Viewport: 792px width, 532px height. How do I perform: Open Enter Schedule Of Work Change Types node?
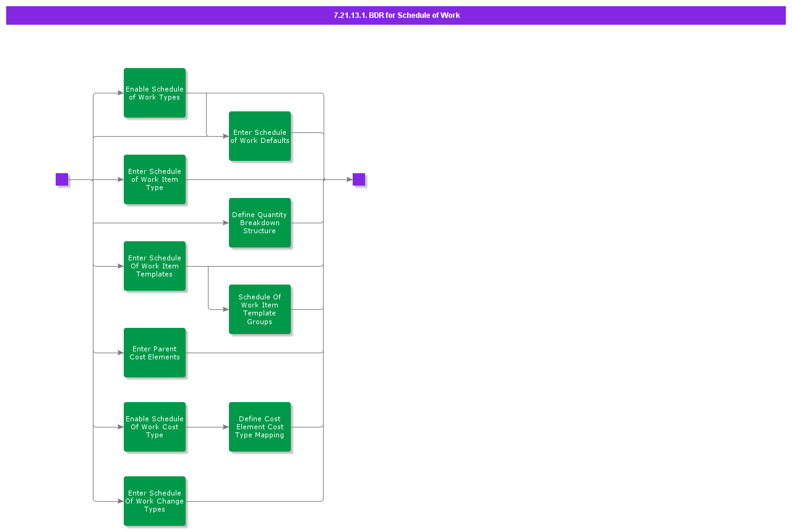click(155, 501)
